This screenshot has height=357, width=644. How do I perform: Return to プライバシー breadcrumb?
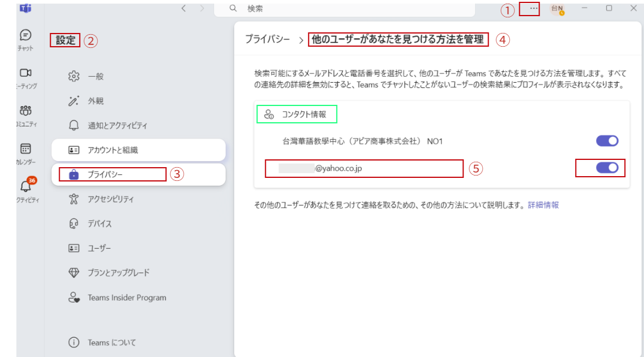click(x=268, y=40)
